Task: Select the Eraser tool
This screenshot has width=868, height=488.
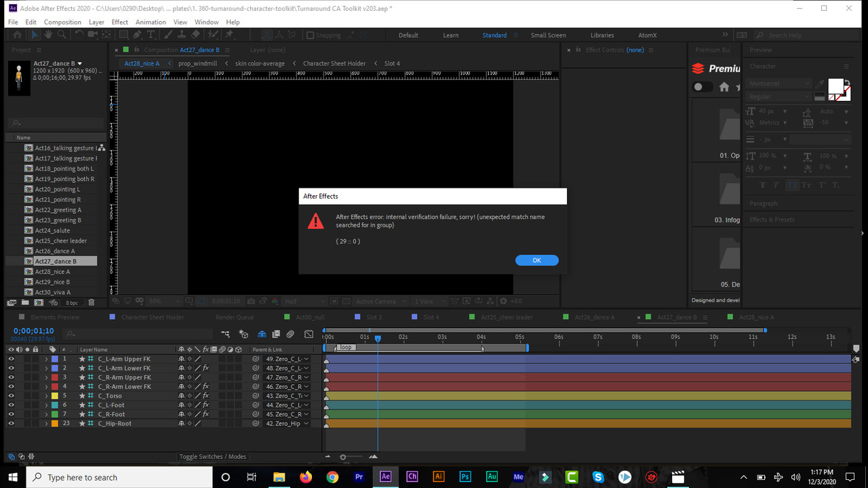Action: pyautogui.click(x=195, y=35)
